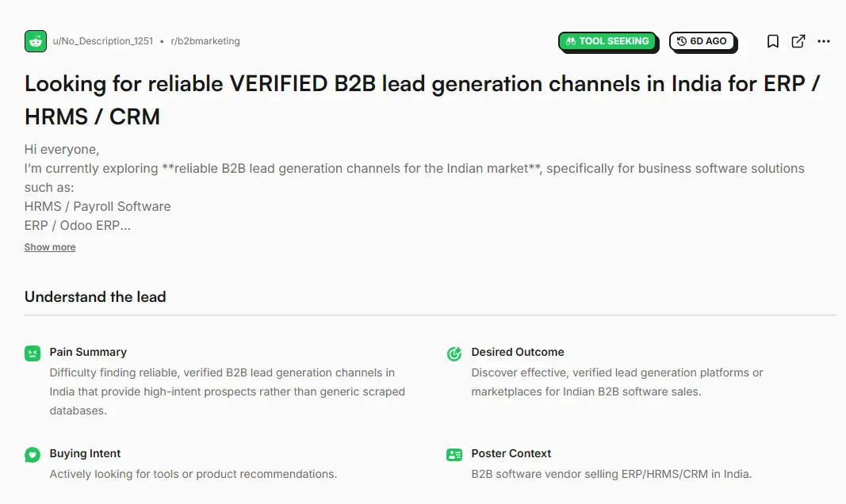Click the green Reddit avatar icon
The image size is (846, 504).
point(36,41)
